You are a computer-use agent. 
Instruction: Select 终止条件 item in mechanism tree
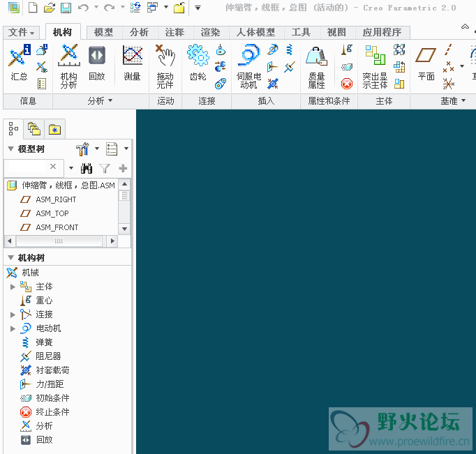(x=52, y=412)
